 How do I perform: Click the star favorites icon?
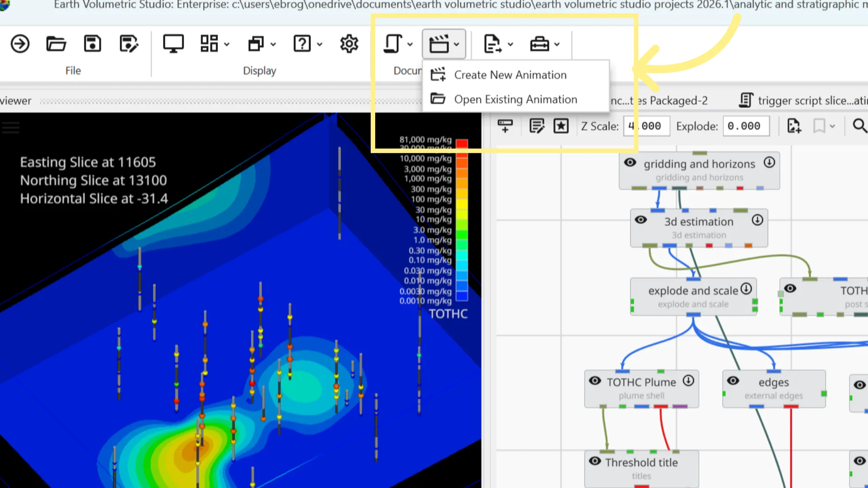coord(561,126)
